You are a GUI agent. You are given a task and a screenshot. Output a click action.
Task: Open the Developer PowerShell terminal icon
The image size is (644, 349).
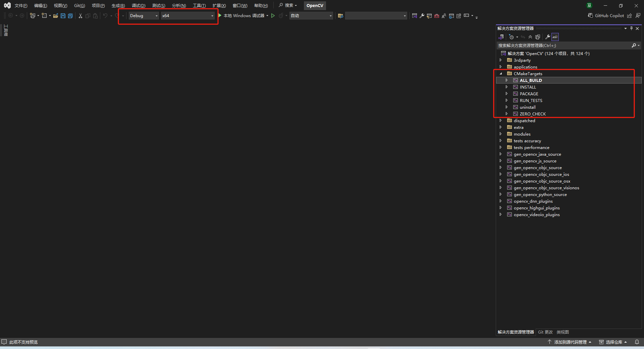(466, 16)
